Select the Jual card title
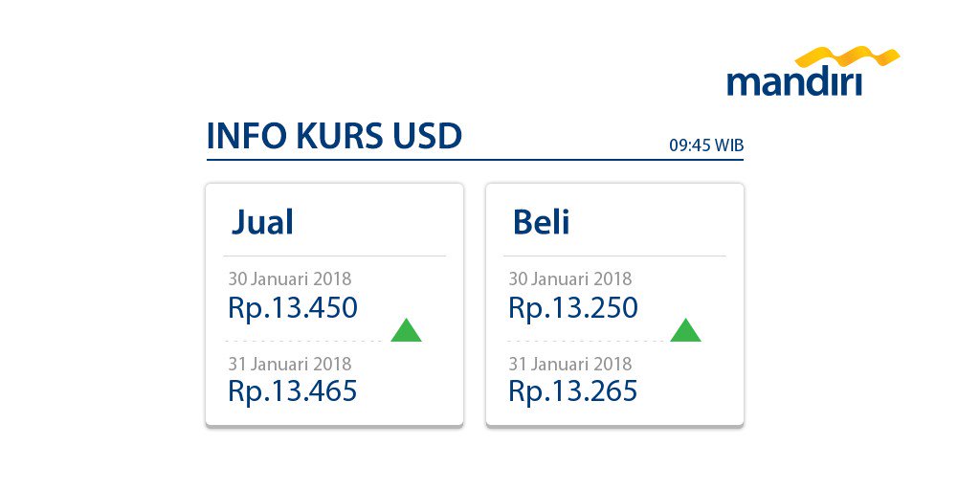Viewport: 980px width, 490px height. (262, 222)
